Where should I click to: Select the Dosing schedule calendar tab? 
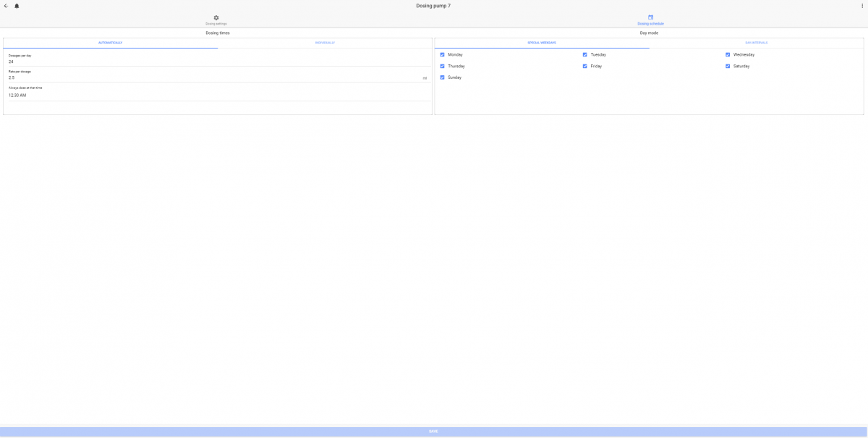650,20
